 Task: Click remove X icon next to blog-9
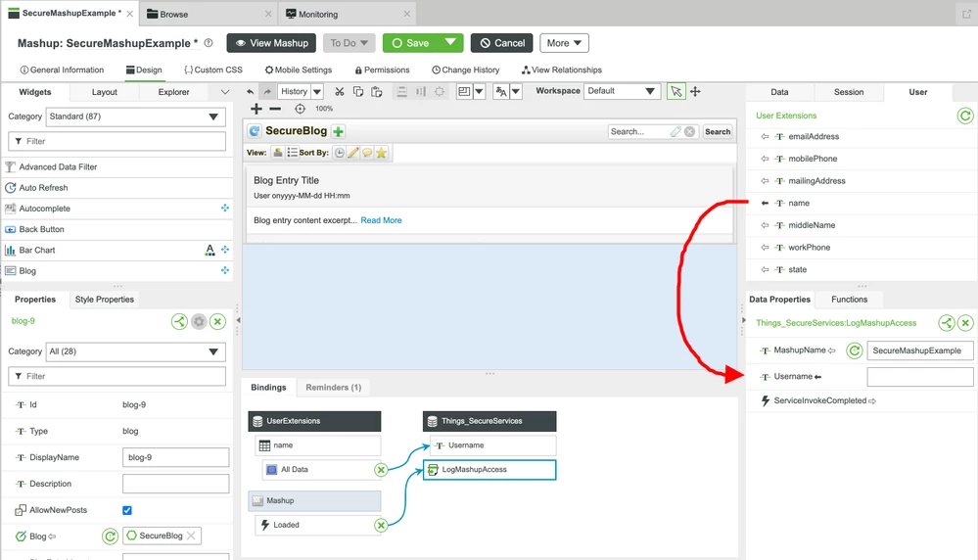tap(217, 322)
